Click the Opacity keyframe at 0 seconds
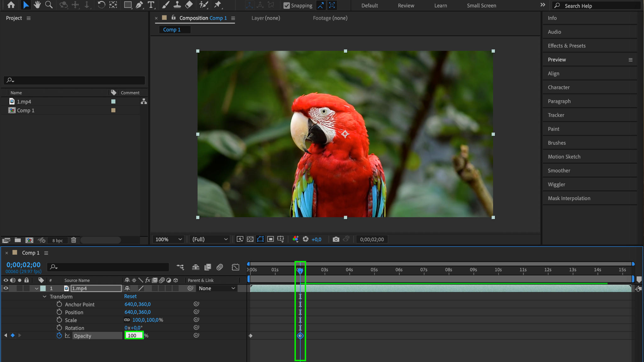 click(x=251, y=336)
